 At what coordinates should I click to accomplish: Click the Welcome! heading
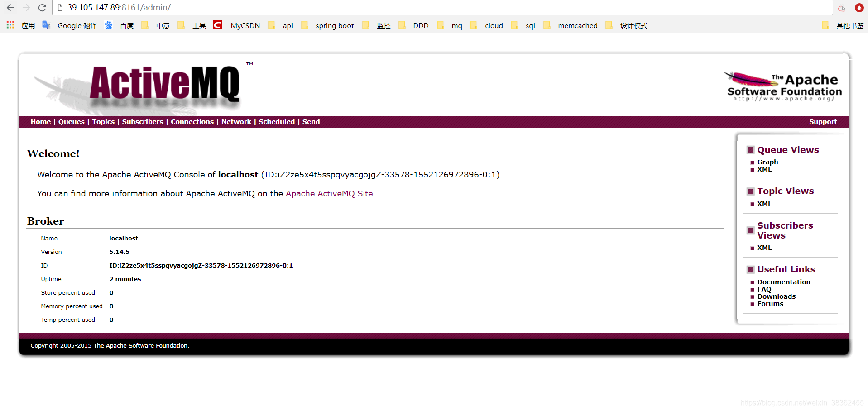coord(53,153)
